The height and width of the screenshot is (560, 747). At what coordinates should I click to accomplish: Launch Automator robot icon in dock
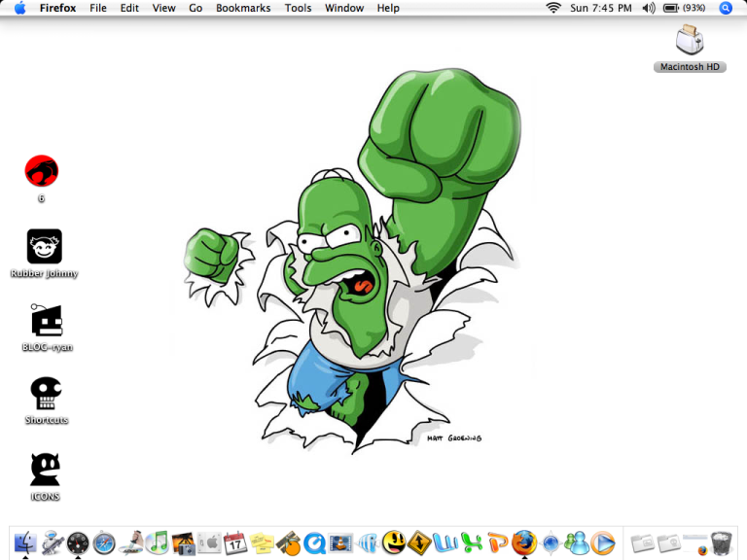coord(52,542)
